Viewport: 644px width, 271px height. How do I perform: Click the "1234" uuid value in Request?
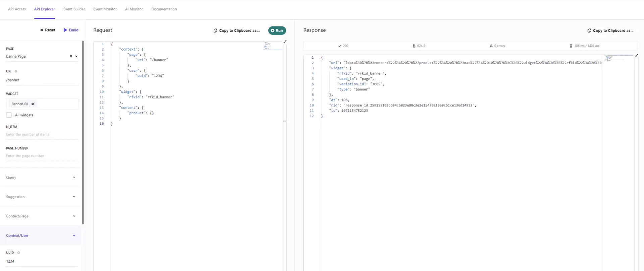[158, 76]
